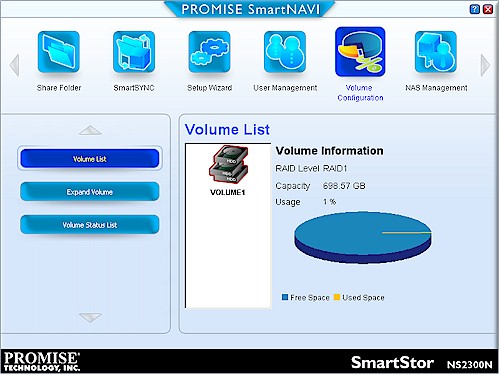Select the Volume Configuration pie-chart icon
The width and height of the screenshot is (500, 375).
(x=360, y=52)
